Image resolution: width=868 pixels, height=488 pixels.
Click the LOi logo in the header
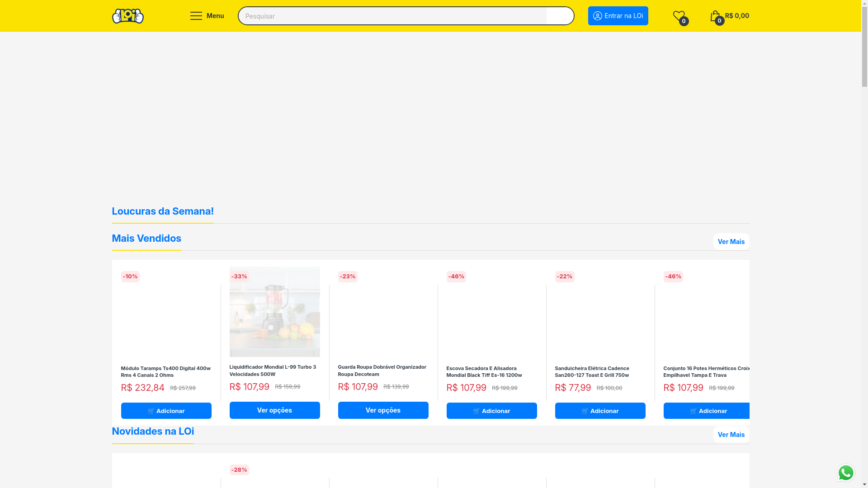tap(128, 16)
